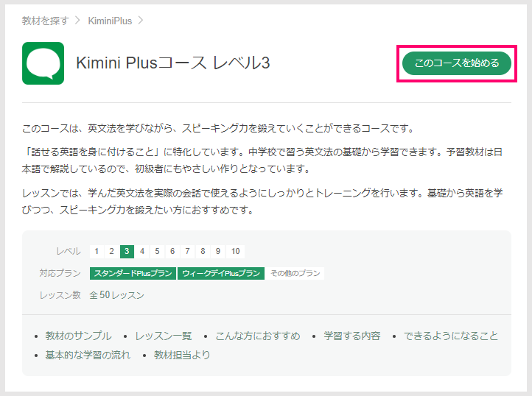Jump to 教材担当より section
This screenshot has width=532, height=396.
click(182, 355)
